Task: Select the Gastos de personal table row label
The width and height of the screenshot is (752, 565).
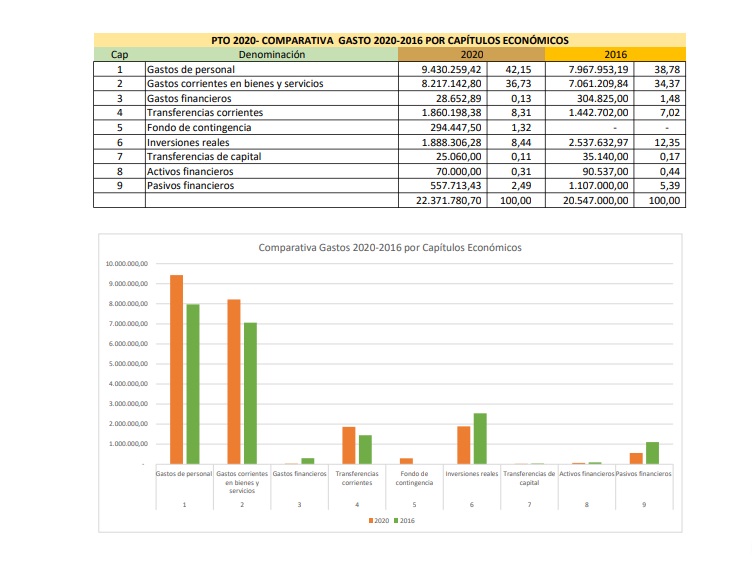Action: 191,70
